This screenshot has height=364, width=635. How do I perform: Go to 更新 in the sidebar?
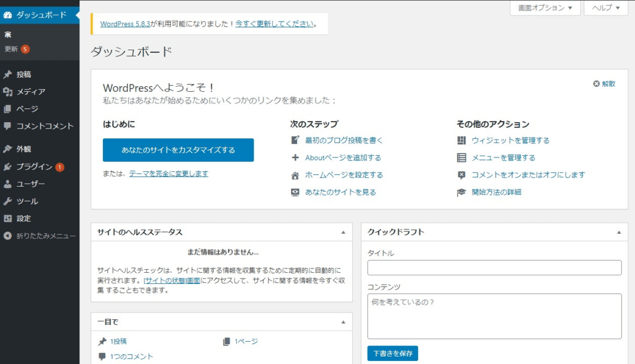[x=11, y=49]
